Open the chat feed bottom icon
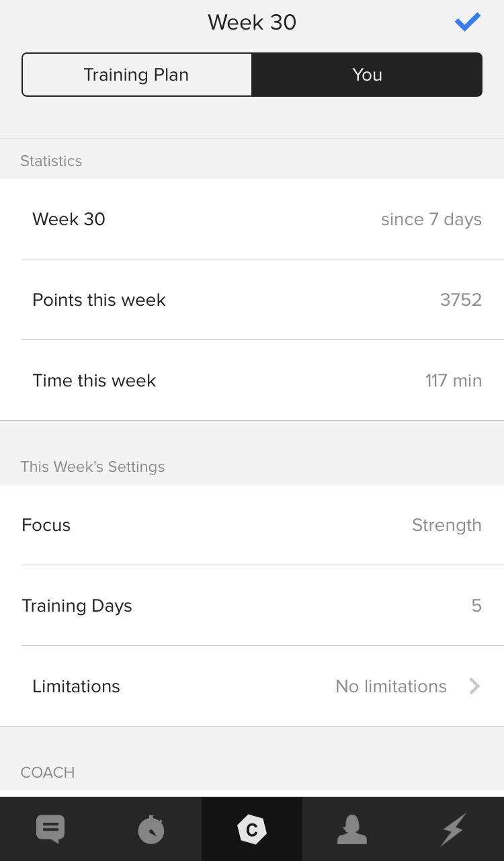Viewport: 504px width, 861px height. click(50, 829)
